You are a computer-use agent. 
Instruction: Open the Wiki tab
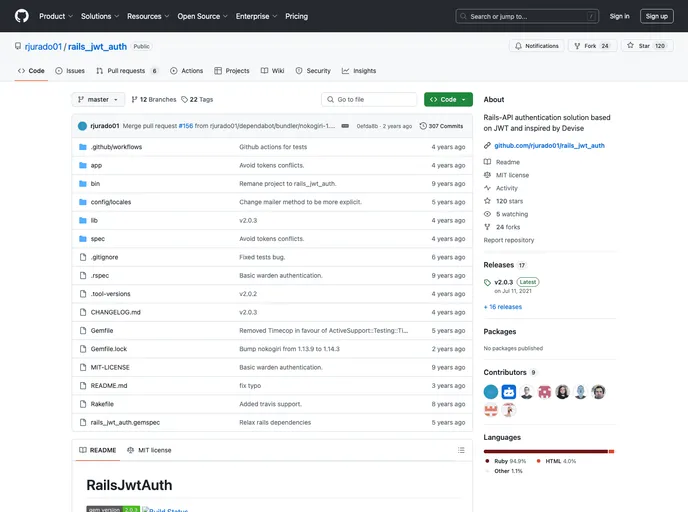(x=272, y=71)
